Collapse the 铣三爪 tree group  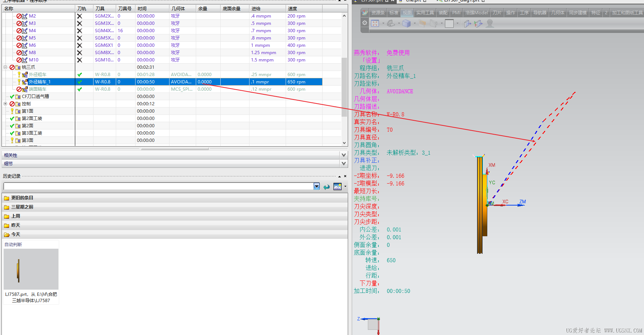click(x=5, y=67)
